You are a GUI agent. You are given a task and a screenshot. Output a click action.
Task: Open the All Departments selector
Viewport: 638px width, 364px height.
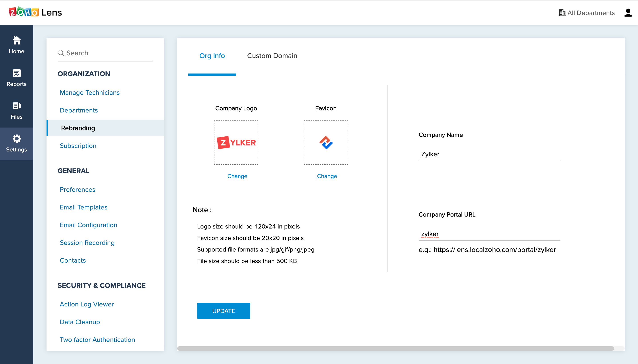coord(586,13)
